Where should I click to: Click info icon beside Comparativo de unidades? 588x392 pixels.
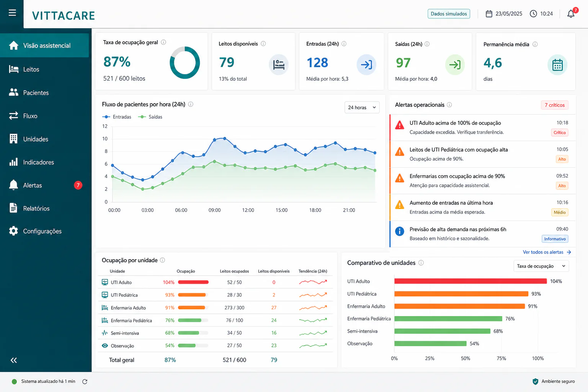(421, 263)
